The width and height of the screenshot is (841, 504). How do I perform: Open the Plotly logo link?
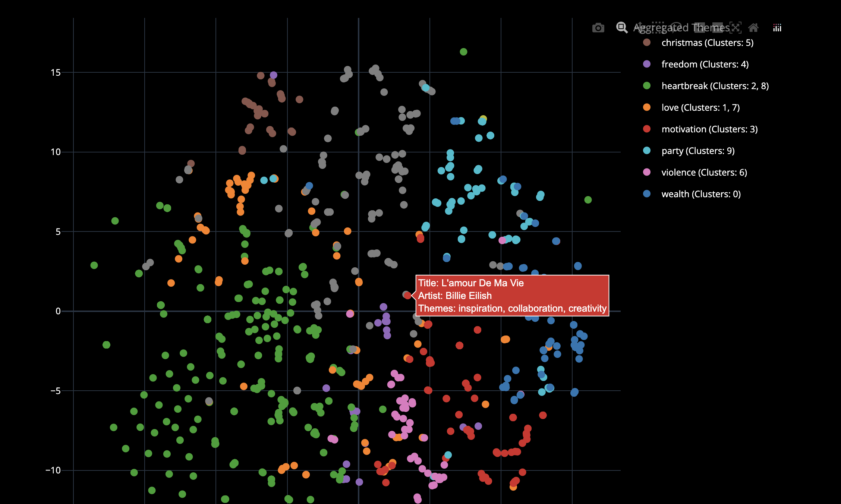coord(777,28)
